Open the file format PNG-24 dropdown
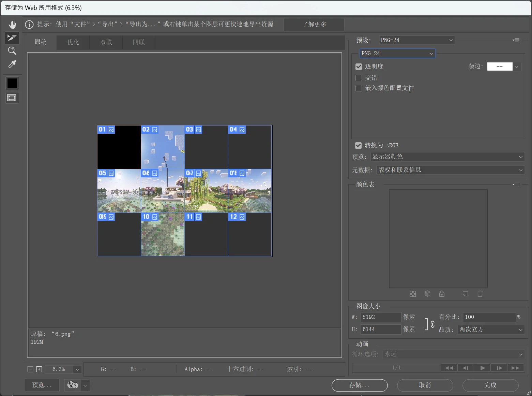The width and height of the screenshot is (532, 396). (x=397, y=54)
